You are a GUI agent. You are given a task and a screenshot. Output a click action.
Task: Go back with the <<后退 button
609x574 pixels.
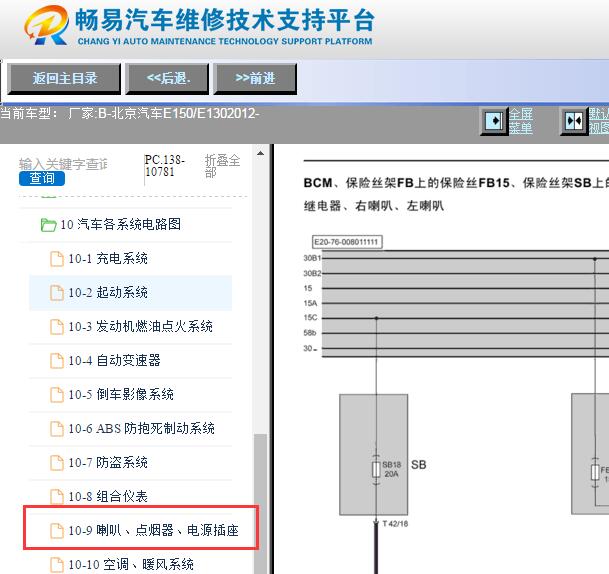167,79
